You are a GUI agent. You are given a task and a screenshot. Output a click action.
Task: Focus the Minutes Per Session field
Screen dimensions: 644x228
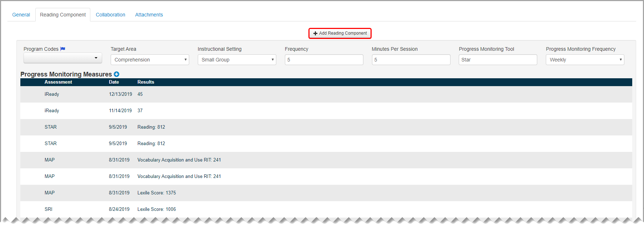click(x=411, y=60)
